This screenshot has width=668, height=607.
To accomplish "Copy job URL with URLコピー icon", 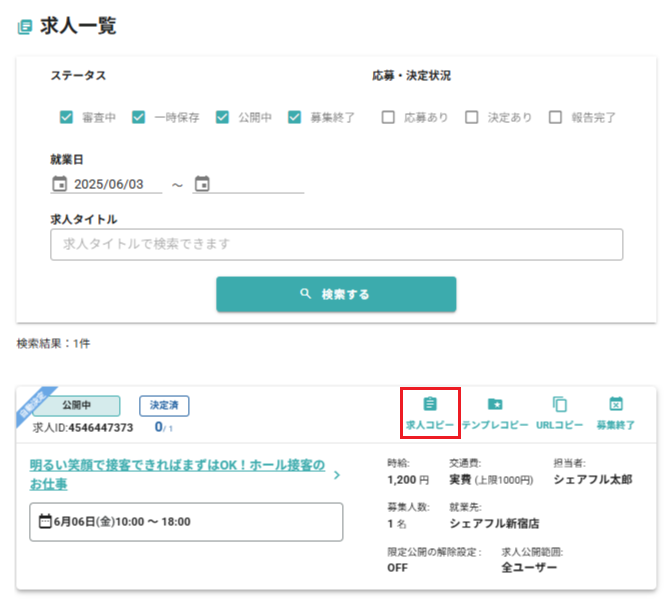I will point(560,404).
